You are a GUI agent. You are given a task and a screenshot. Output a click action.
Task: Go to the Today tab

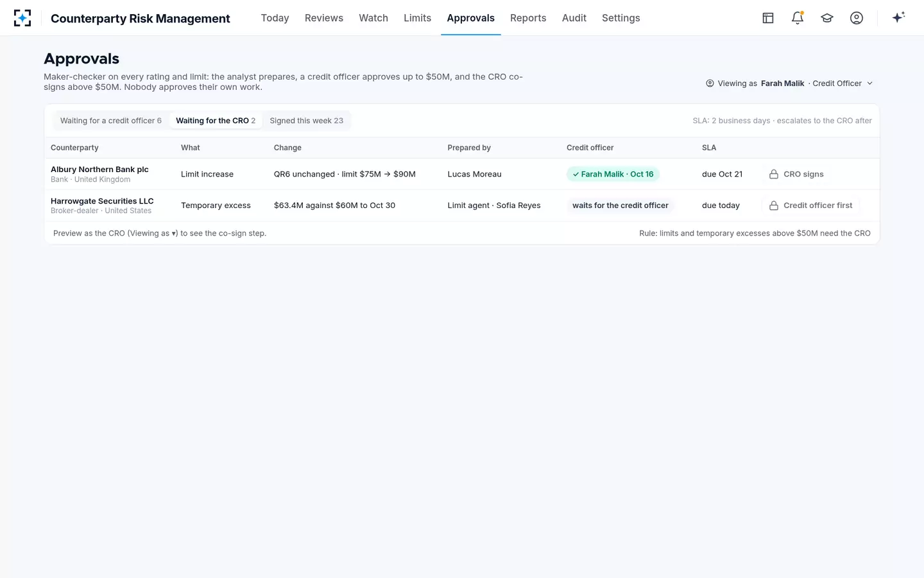275,18
